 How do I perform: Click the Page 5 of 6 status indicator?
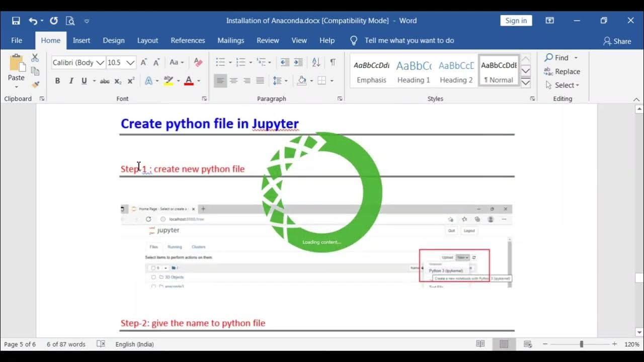[20, 344]
